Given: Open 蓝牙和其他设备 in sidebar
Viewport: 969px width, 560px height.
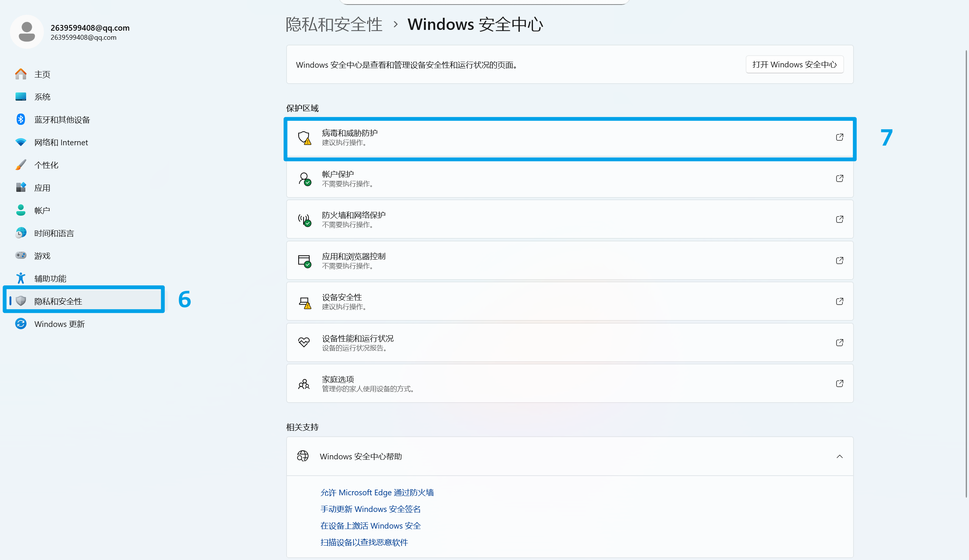Looking at the screenshot, I should (62, 120).
